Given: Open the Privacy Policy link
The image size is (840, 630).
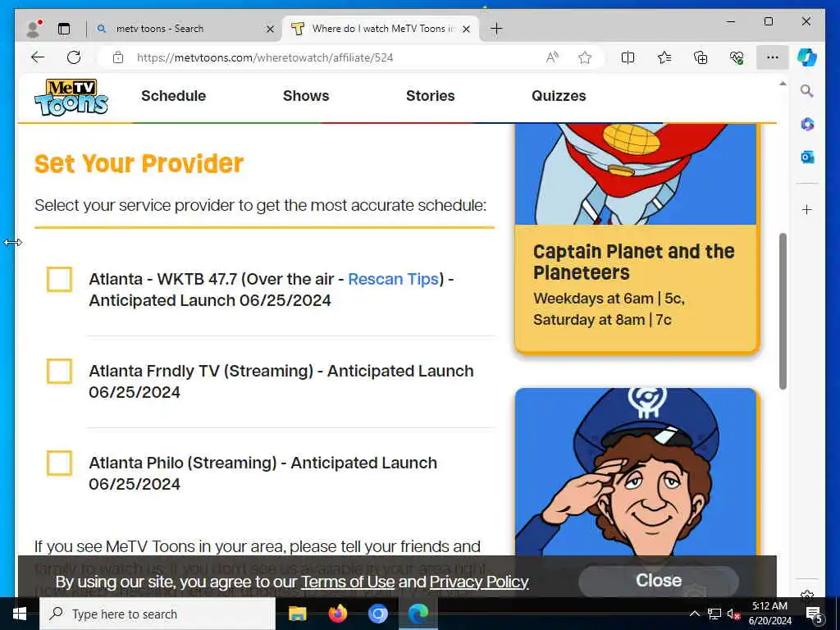Looking at the screenshot, I should click(x=479, y=582).
